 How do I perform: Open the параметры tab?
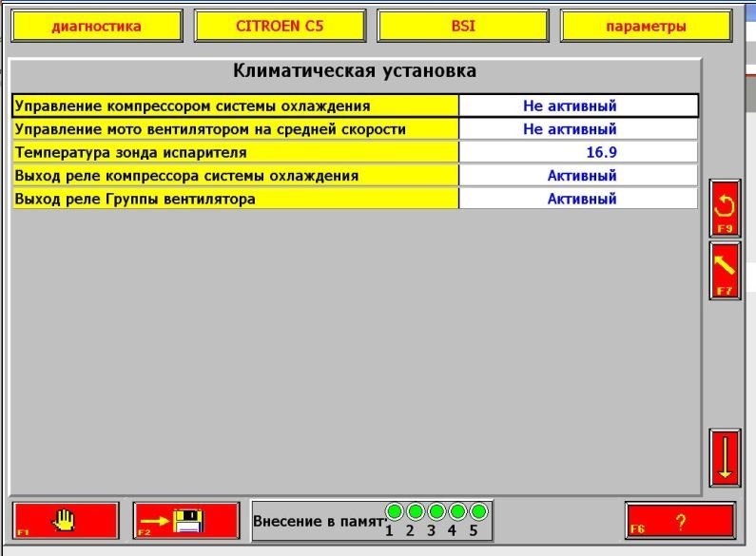tap(646, 27)
